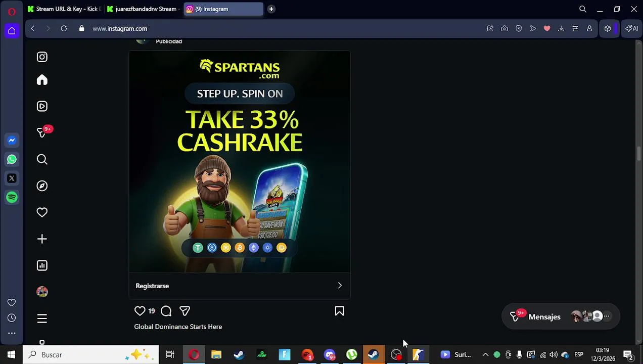Open Opera start page home button
Viewport: 643px width, 364px height.
click(x=12, y=31)
